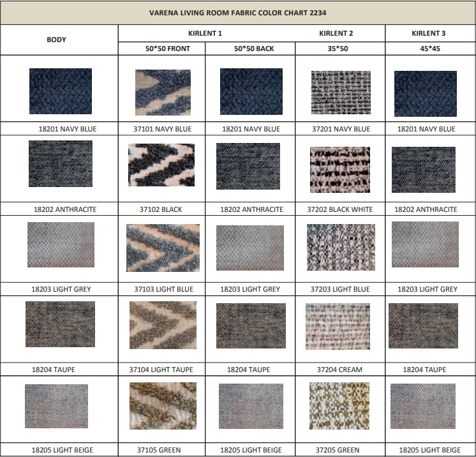Click the 50*50 FRONT subheader
This screenshot has width=476, height=457.
pyautogui.click(x=162, y=48)
